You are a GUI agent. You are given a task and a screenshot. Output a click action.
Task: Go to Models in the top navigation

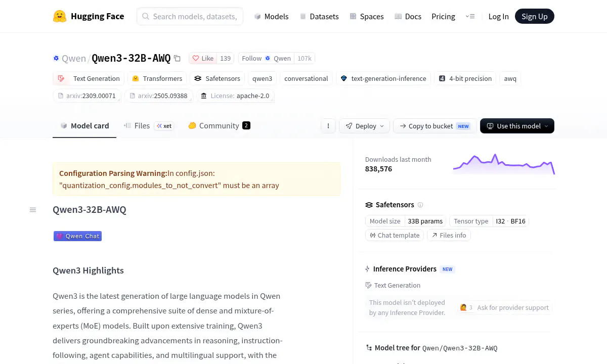point(271,16)
